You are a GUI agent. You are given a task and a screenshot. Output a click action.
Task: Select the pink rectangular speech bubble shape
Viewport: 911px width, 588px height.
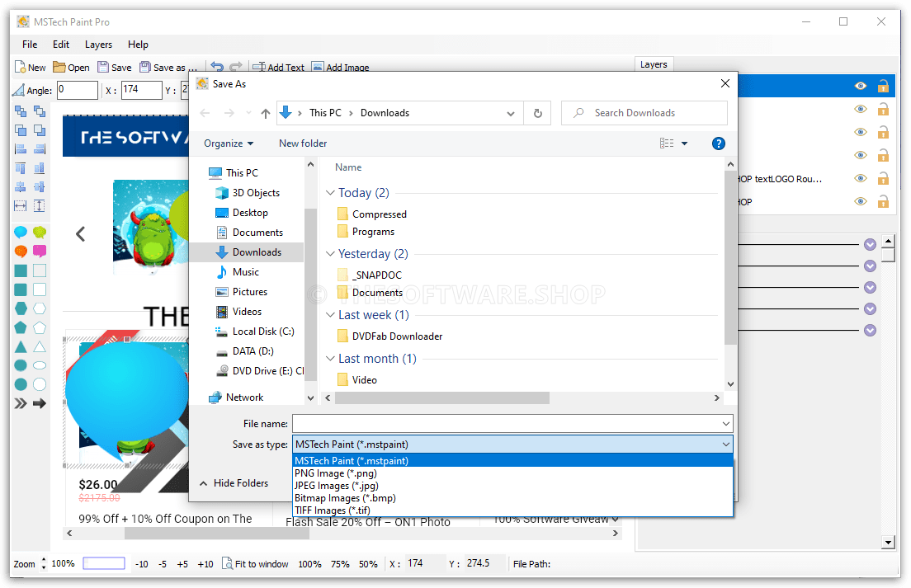tap(39, 252)
